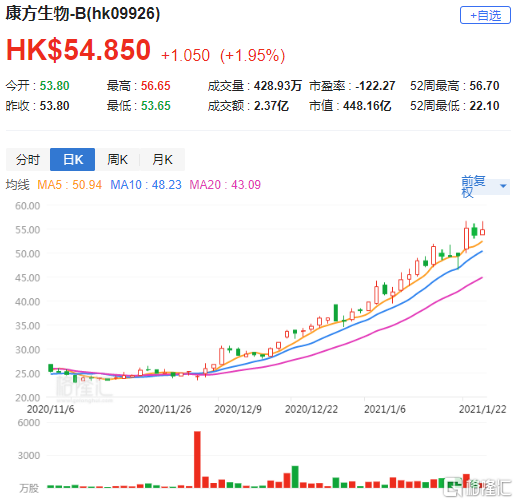Viewport: 518px width, 504px height.
Task: Click the tallest green volume bar
Action: point(295,477)
